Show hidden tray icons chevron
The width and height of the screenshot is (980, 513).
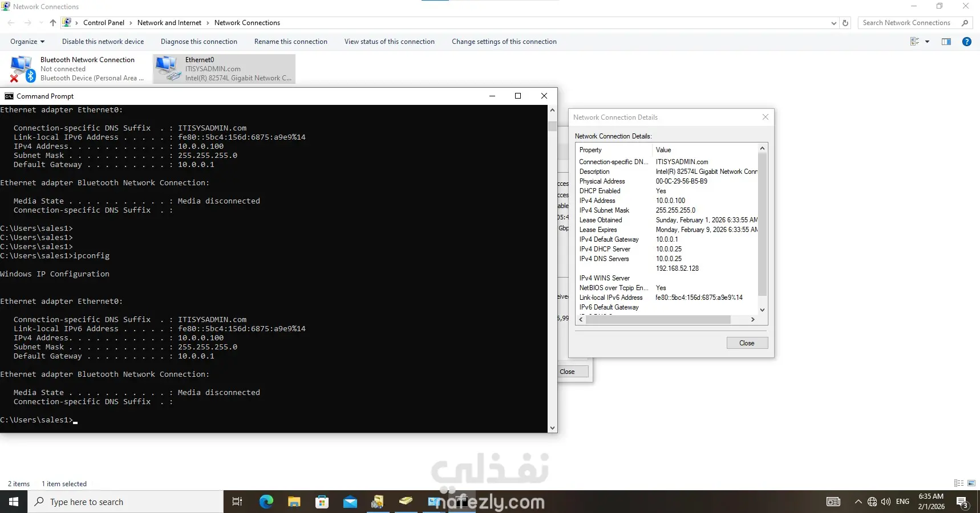858,502
